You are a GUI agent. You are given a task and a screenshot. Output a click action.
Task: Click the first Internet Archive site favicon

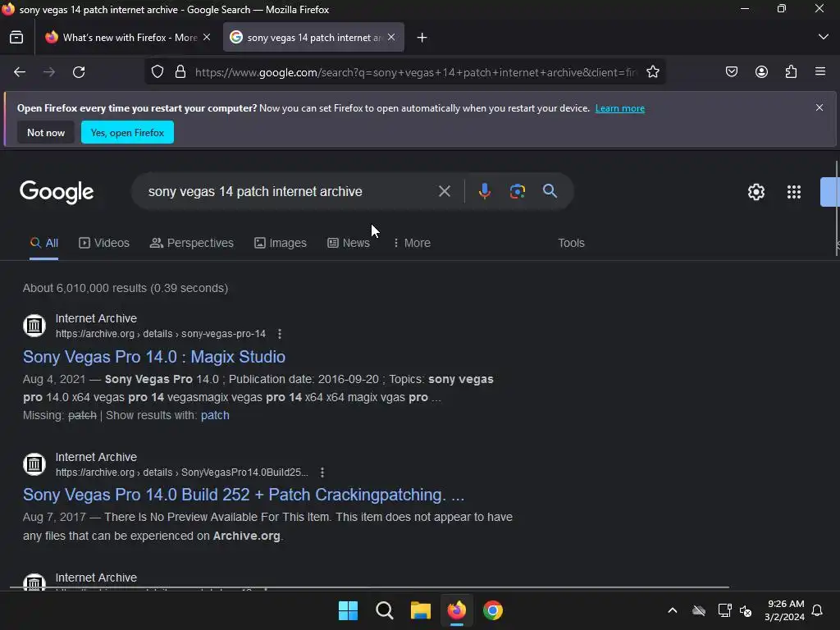tap(34, 325)
